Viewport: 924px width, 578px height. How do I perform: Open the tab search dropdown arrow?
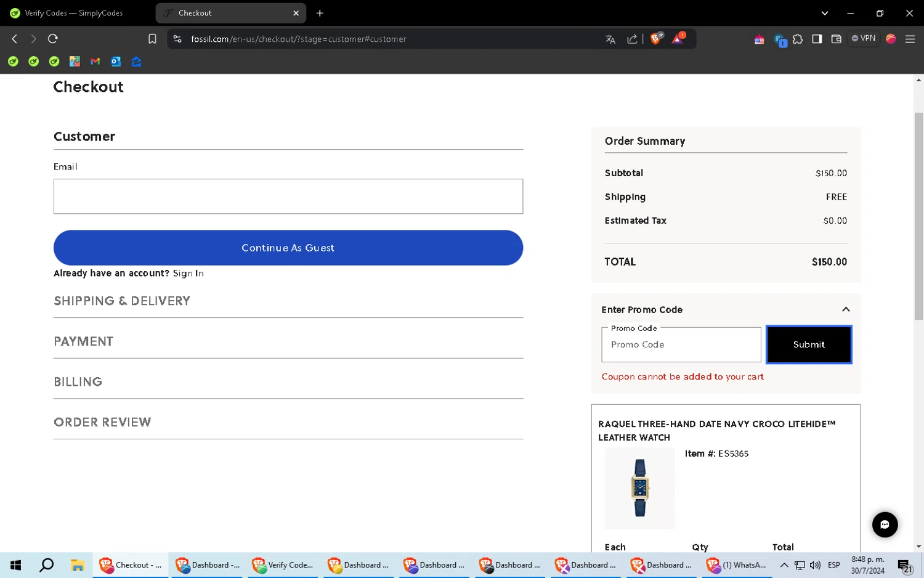pos(825,13)
